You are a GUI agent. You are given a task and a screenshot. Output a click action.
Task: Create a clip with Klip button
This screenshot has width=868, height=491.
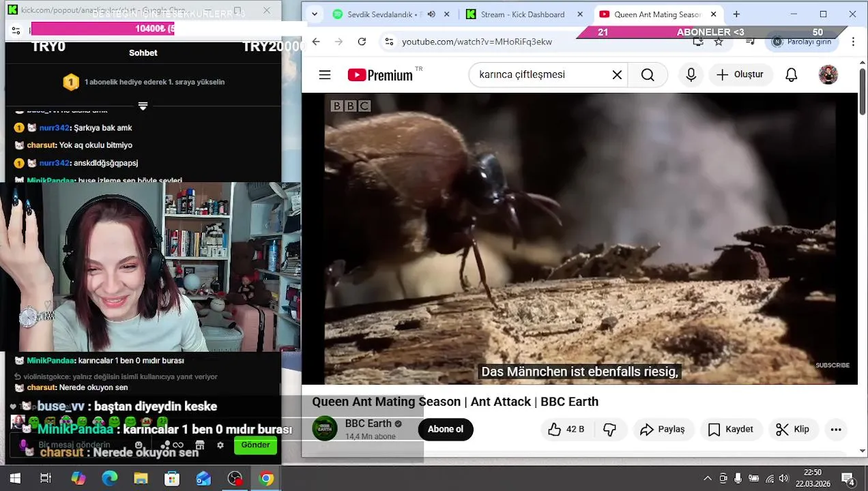pyautogui.click(x=793, y=429)
